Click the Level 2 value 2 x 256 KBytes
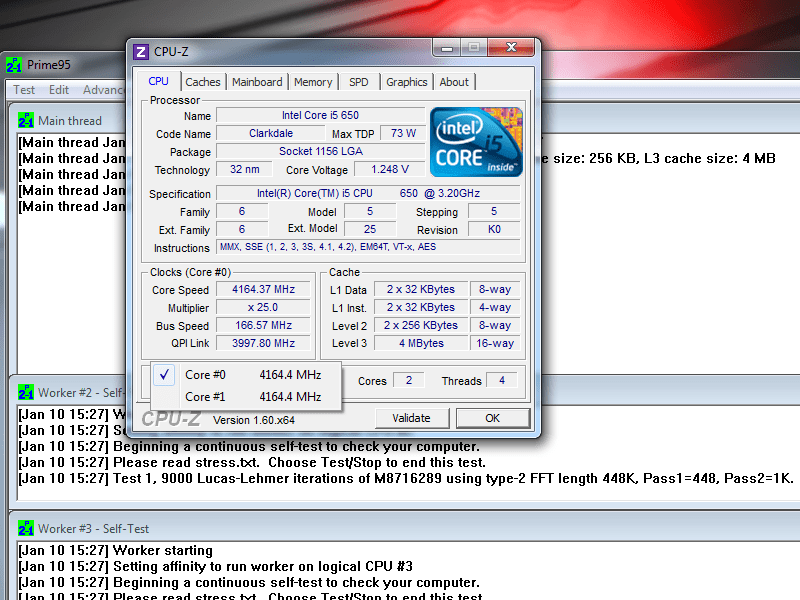Viewport: 800px width, 600px height. coord(421,326)
